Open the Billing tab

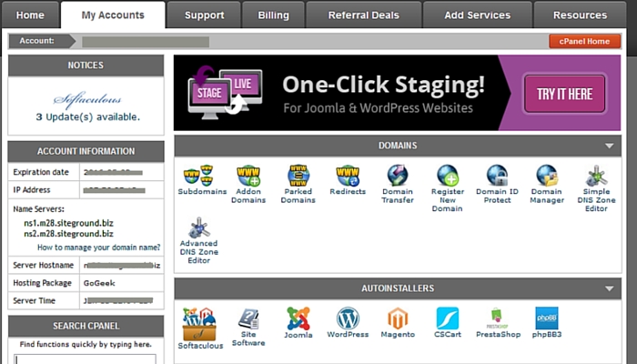coord(273,15)
